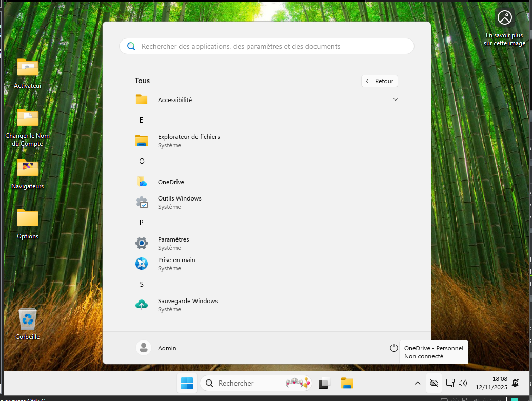Click the OneDrive tray icon

coord(434,384)
